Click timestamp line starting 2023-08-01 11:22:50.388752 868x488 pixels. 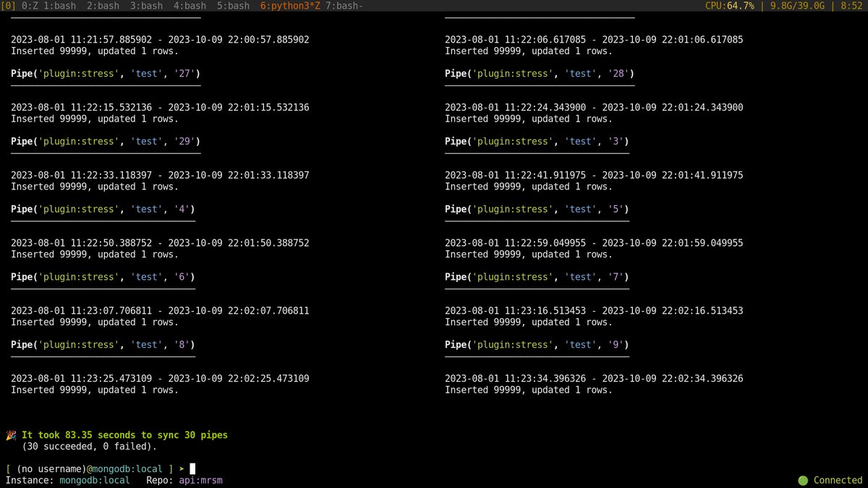(x=160, y=243)
